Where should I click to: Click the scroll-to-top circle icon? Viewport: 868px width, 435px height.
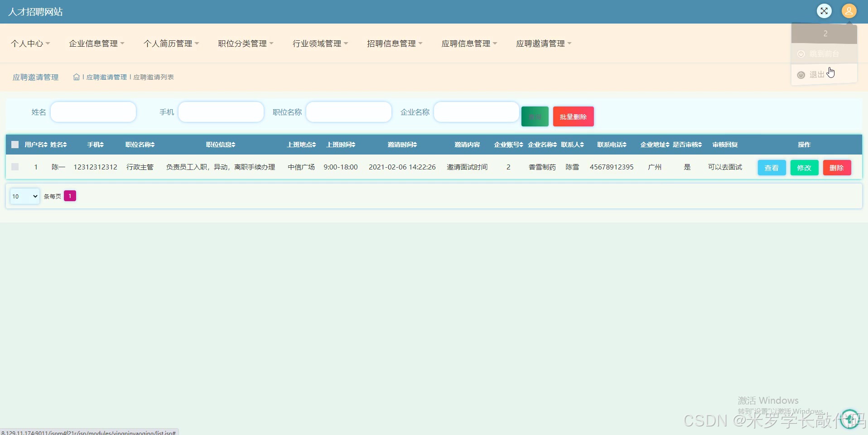coord(850,419)
